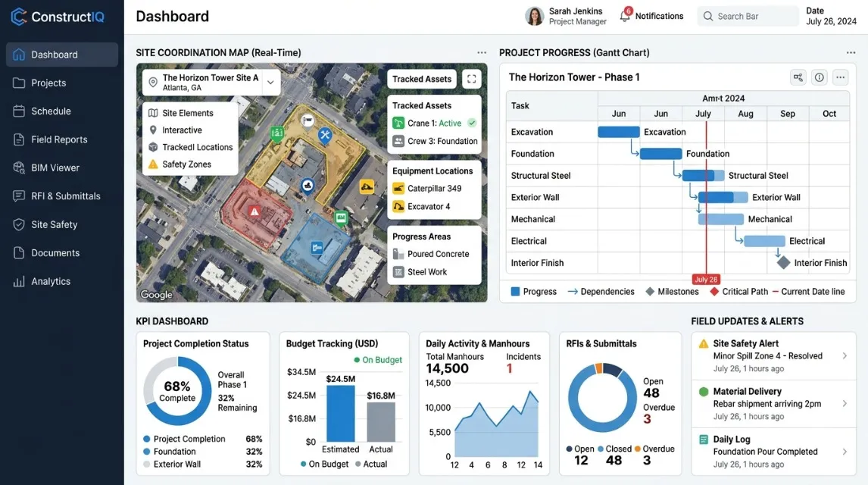Select Crew 3 Foundation asset

435,141
